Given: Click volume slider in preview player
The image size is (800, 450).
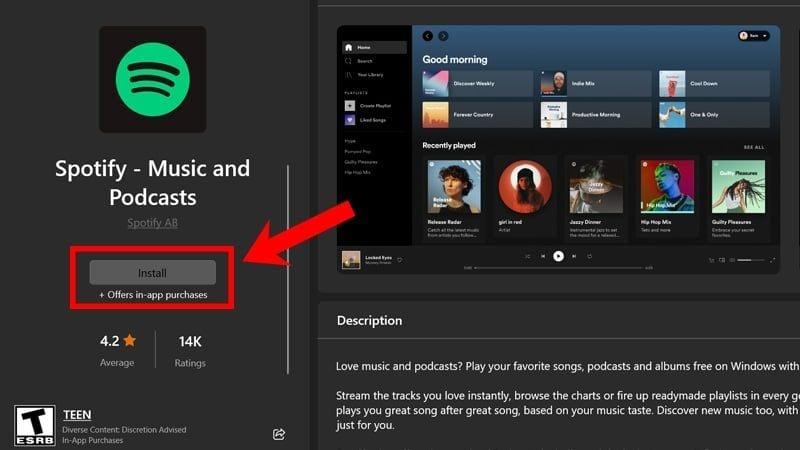Looking at the screenshot, I should (751, 260).
